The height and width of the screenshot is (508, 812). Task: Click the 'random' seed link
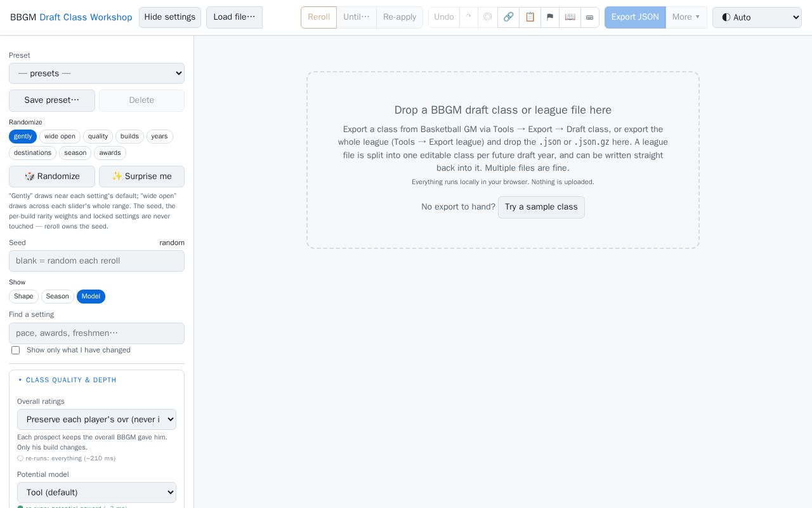[172, 243]
